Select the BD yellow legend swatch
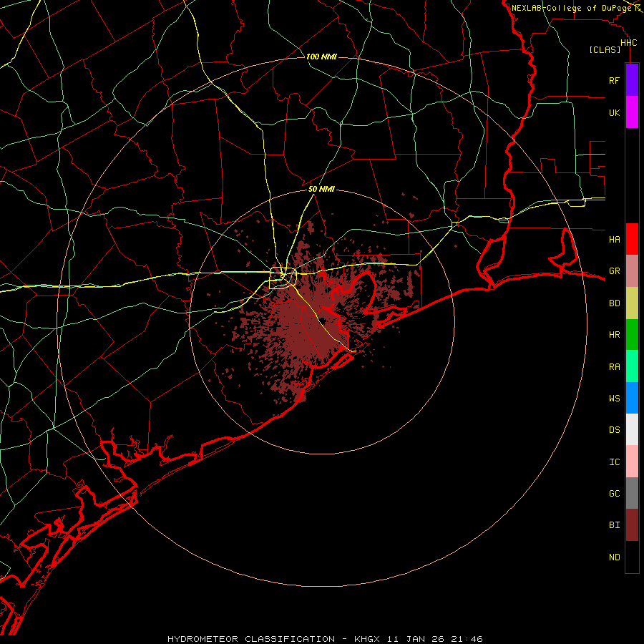The height and width of the screenshot is (644, 644). tap(632, 303)
